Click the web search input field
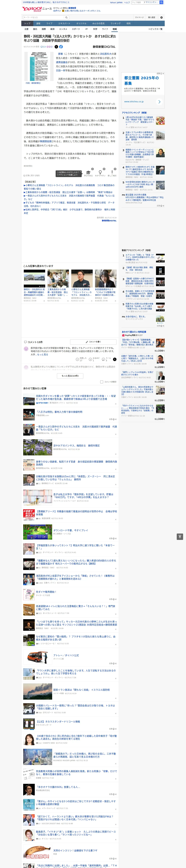The image size is (186, 868). [x=137, y=2]
